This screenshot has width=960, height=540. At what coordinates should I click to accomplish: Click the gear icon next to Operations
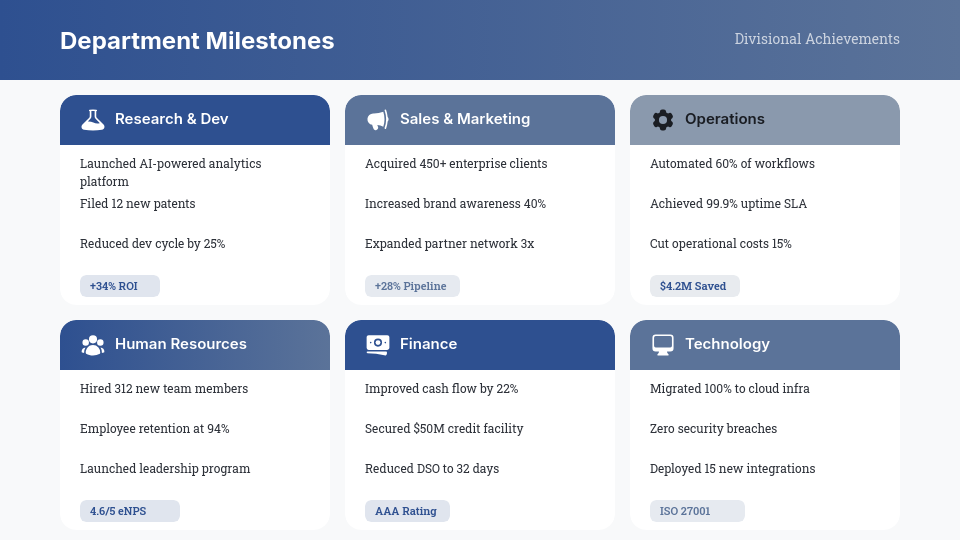[x=663, y=120]
